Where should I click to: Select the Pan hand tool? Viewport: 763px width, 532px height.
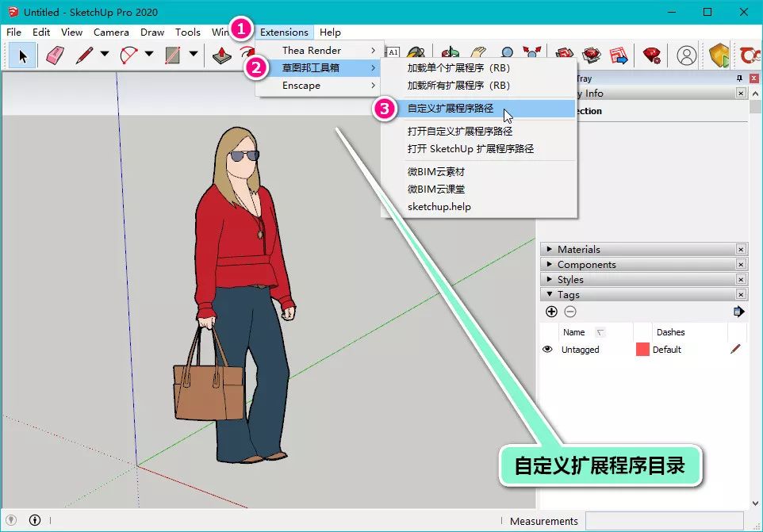478,52
